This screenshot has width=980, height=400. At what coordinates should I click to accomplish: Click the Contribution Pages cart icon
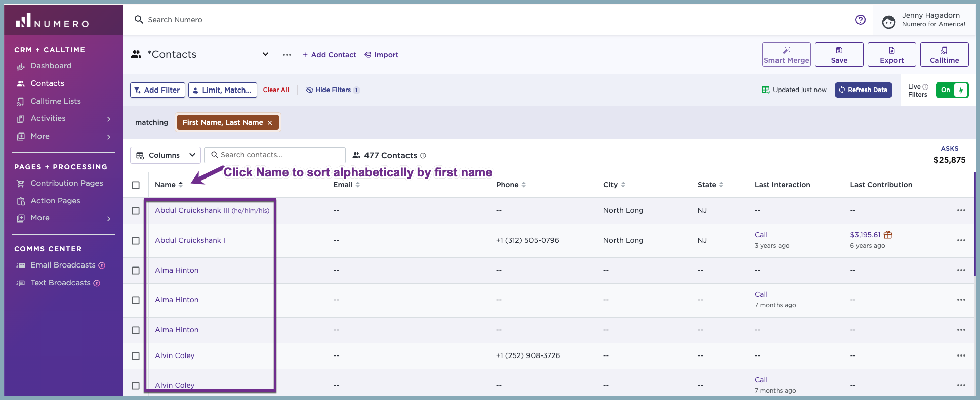pos(21,184)
